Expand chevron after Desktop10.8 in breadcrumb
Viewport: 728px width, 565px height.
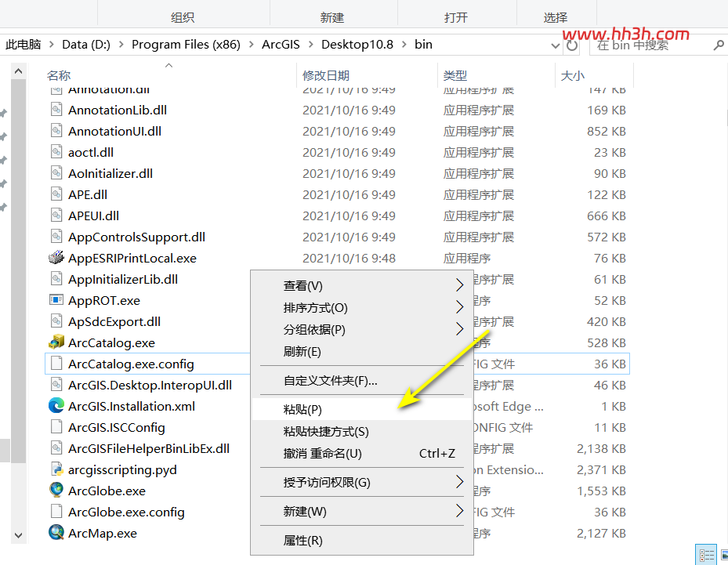(x=404, y=45)
